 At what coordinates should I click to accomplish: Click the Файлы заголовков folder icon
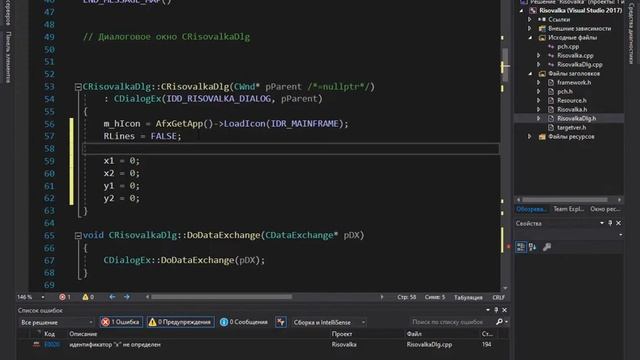click(x=542, y=73)
